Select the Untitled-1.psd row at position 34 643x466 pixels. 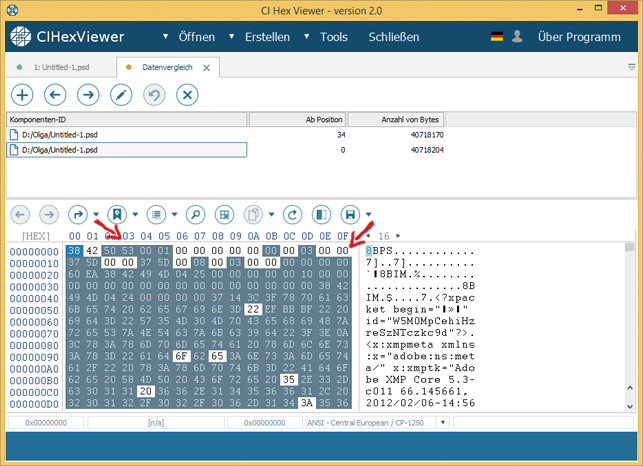[x=226, y=135]
